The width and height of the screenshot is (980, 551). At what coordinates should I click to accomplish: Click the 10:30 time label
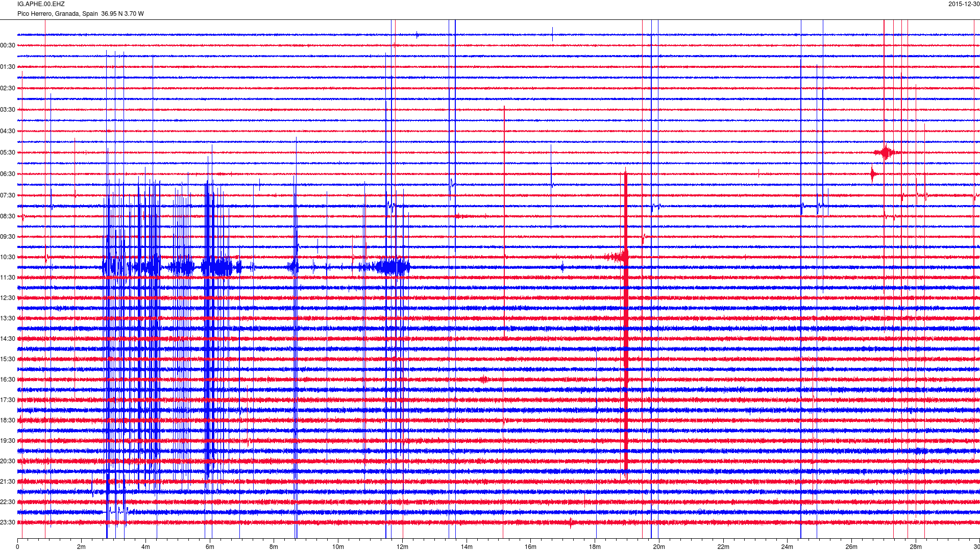(8, 257)
